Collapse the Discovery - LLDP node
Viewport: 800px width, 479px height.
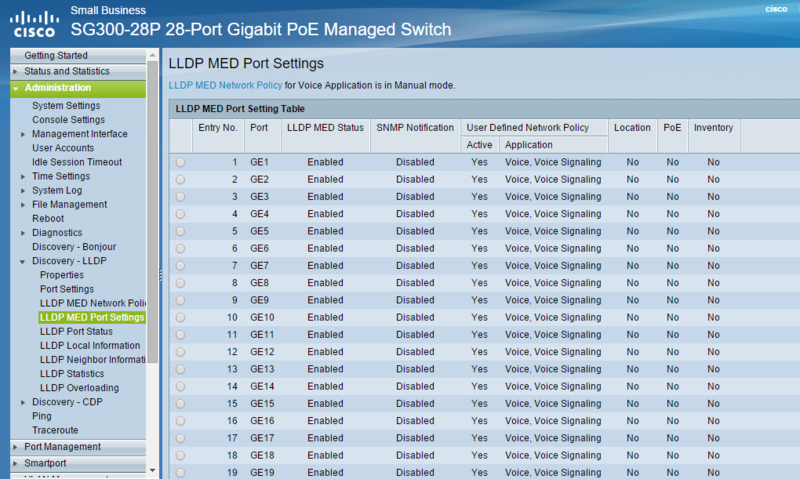(x=23, y=261)
